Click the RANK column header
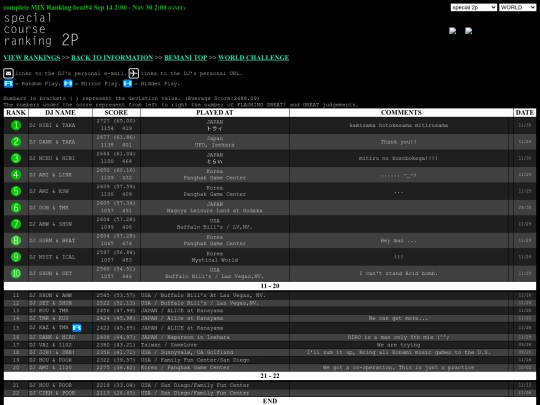This screenshot has height=405, width=540. click(16, 113)
